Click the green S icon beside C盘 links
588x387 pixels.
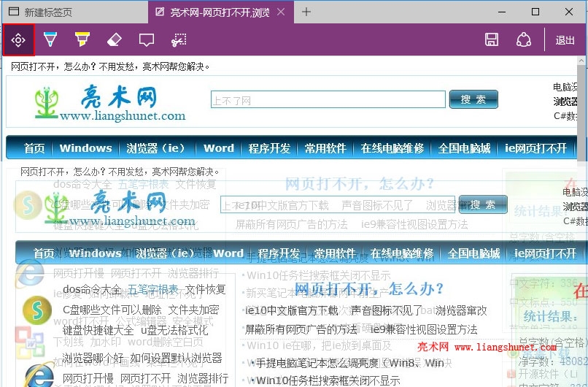[x=37, y=310]
